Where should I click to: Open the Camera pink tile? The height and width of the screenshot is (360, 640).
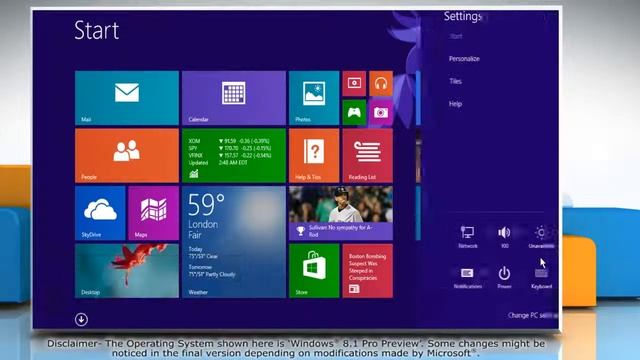coord(381,112)
